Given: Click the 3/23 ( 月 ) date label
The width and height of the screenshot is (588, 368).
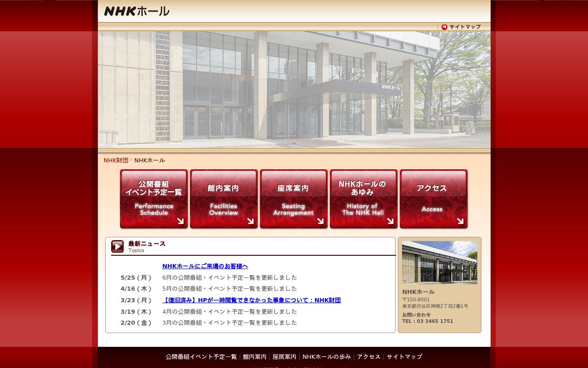Looking at the screenshot, I should click(136, 300).
